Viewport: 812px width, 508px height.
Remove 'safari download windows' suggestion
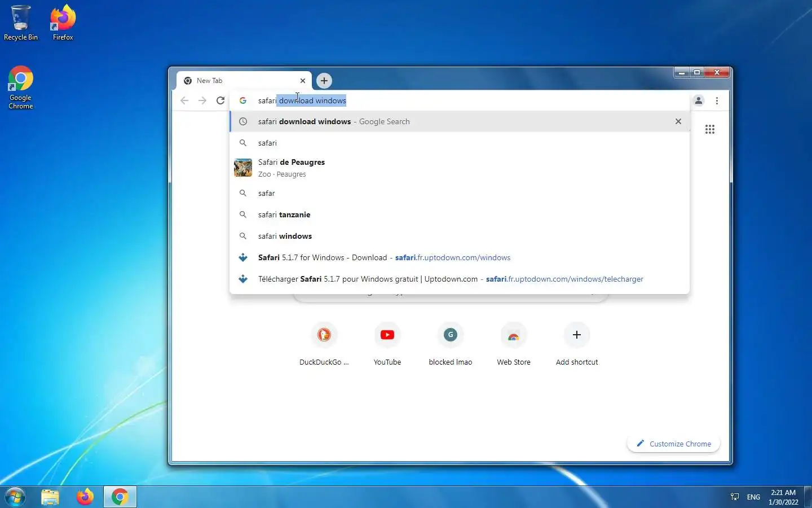coord(678,121)
